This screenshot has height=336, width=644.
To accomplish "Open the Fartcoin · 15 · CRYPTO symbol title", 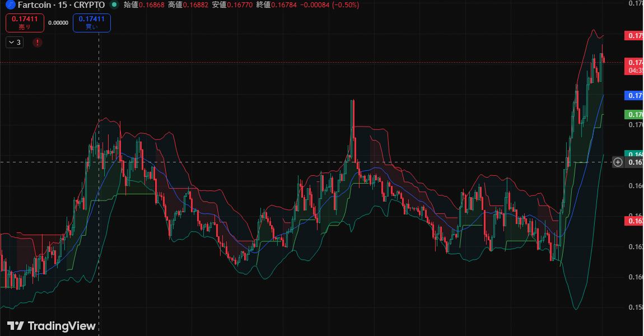I will pyautogui.click(x=61, y=5).
